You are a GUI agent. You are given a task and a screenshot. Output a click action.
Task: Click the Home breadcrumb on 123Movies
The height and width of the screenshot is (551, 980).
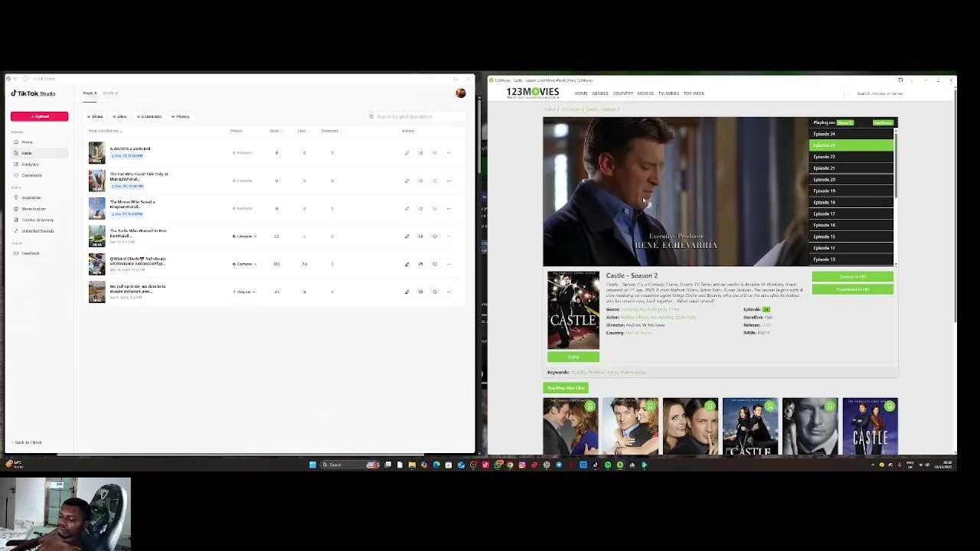click(x=549, y=109)
